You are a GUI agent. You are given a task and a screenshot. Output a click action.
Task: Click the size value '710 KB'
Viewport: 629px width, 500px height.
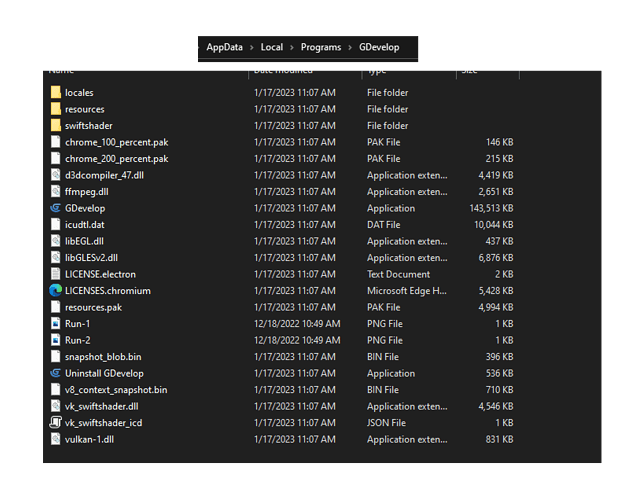coord(499,390)
